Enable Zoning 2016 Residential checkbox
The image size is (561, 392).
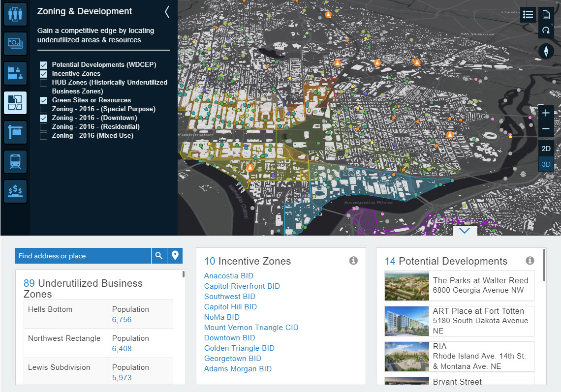tap(44, 127)
